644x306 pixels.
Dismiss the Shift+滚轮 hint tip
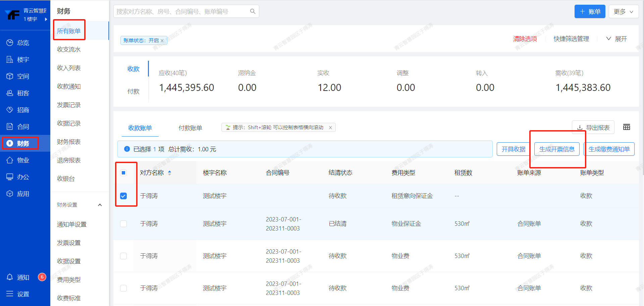(330, 127)
